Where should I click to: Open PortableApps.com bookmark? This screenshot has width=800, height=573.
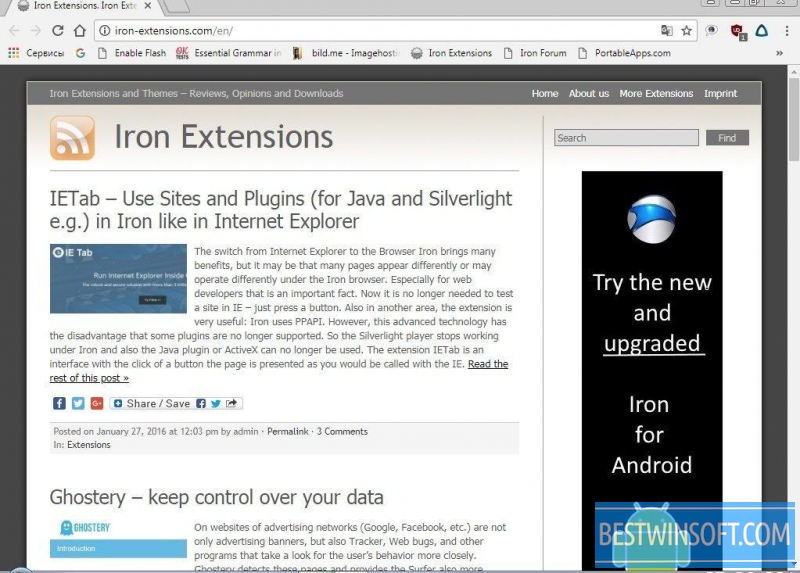click(624, 53)
